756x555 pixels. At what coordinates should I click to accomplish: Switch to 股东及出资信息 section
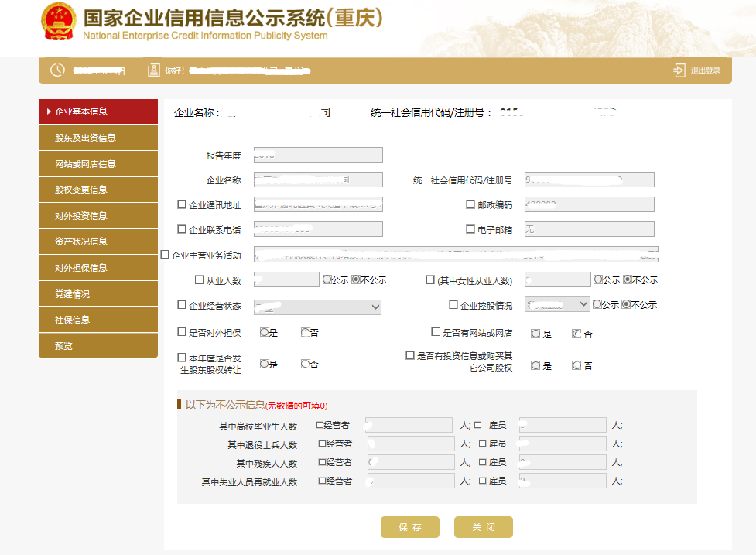click(x=98, y=137)
